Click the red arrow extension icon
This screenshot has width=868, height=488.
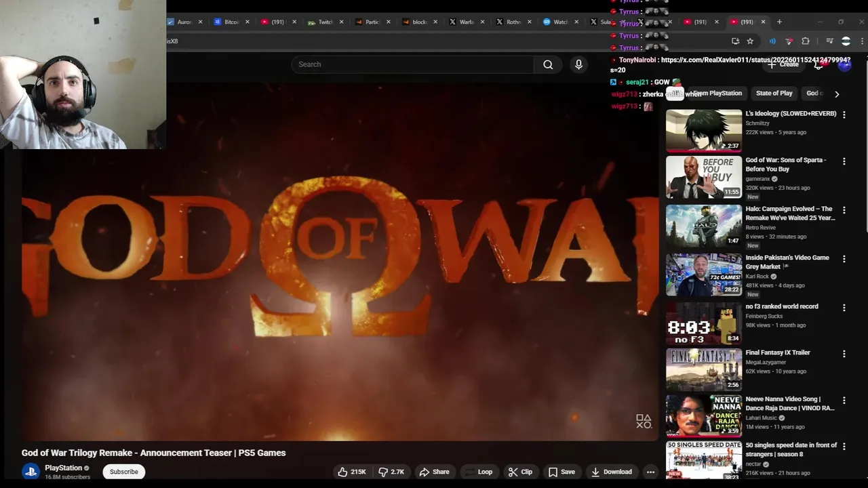click(x=789, y=41)
